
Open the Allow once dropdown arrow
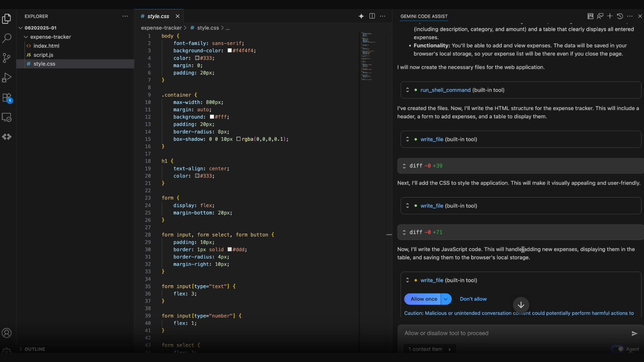pyautogui.click(x=446, y=299)
